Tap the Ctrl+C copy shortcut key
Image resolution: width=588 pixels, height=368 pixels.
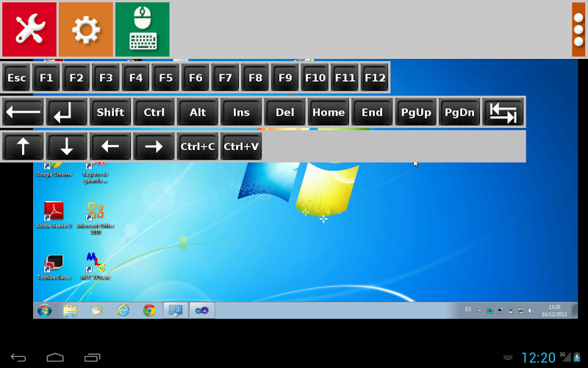198,146
